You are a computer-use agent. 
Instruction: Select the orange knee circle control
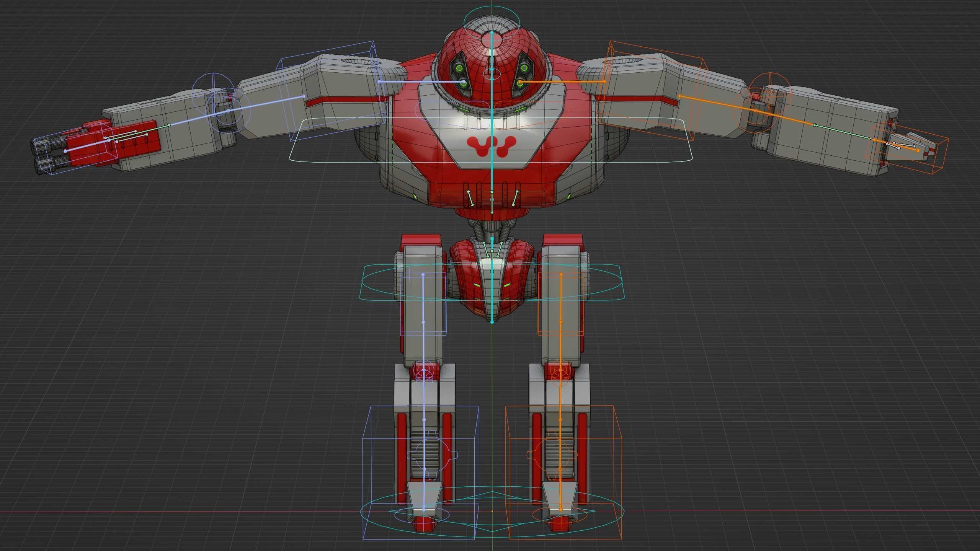pos(560,371)
